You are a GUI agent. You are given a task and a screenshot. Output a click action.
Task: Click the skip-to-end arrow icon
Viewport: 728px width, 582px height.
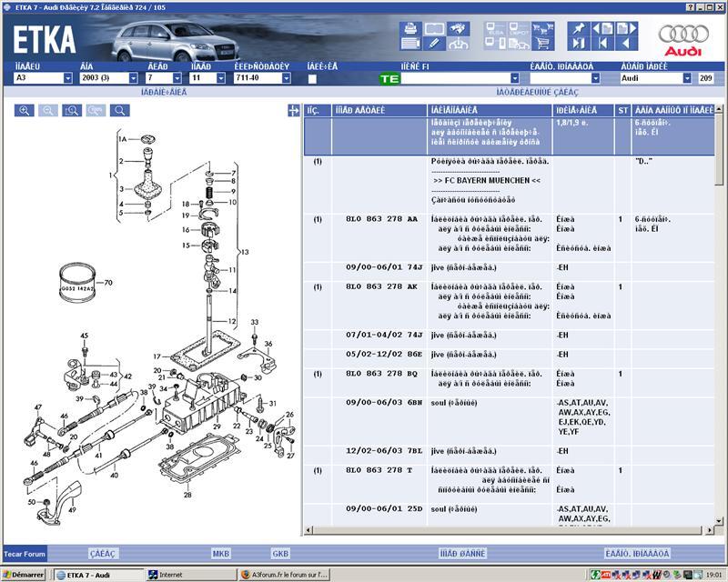[579, 44]
